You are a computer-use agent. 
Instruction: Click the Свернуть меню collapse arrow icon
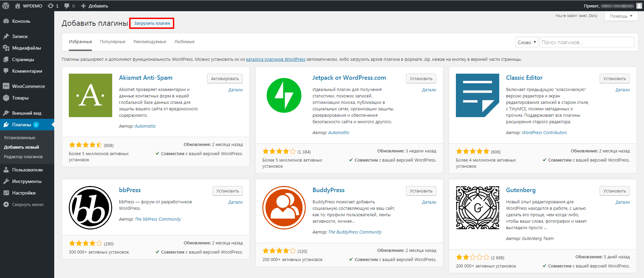6,204
